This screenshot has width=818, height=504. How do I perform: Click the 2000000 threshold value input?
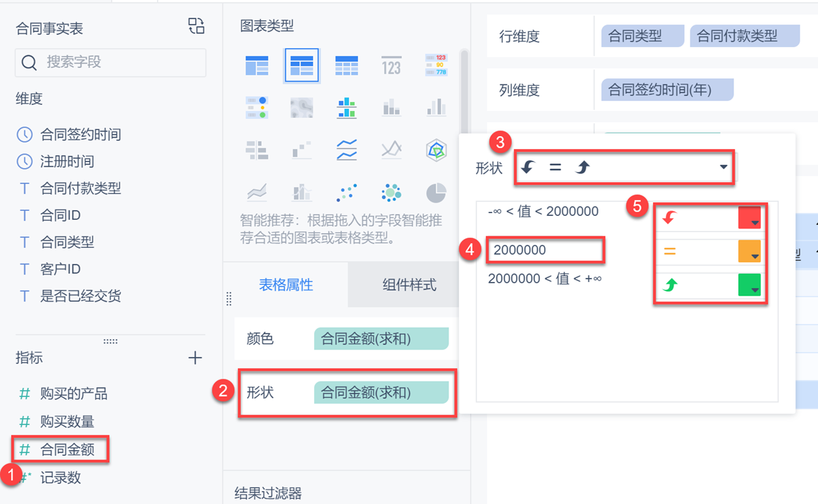tap(545, 250)
